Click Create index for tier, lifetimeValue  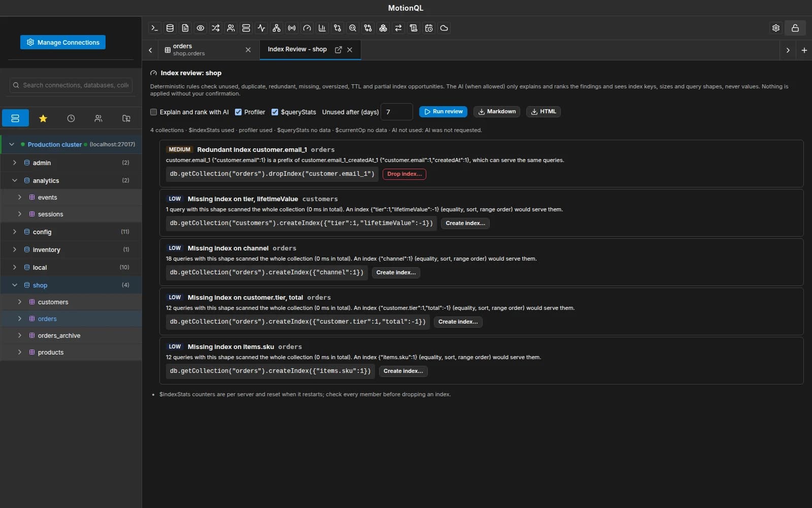pos(465,223)
